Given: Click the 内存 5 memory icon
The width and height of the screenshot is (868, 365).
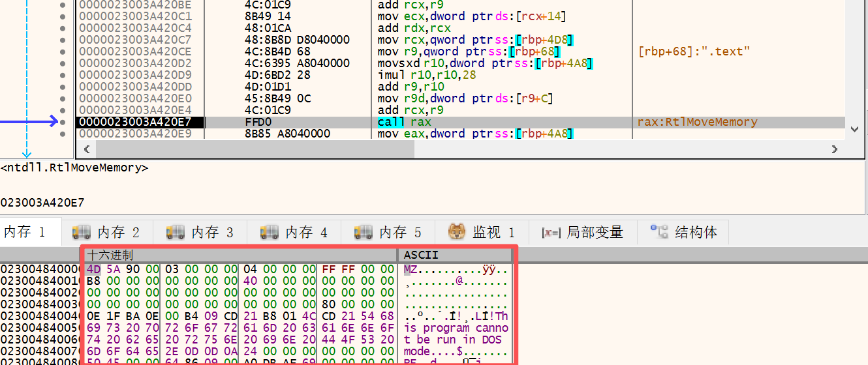Looking at the screenshot, I should pyautogui.click(x=364, y=232).
